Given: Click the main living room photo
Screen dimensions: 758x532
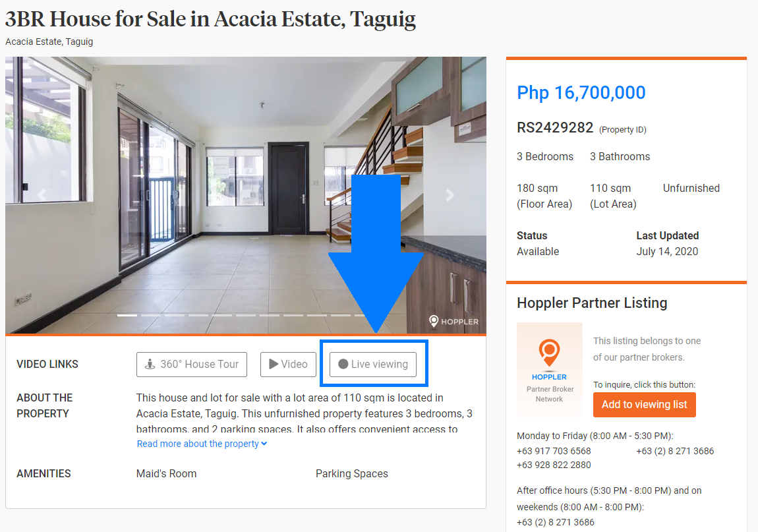Looking at the screenshot, I should pos(245,218).
